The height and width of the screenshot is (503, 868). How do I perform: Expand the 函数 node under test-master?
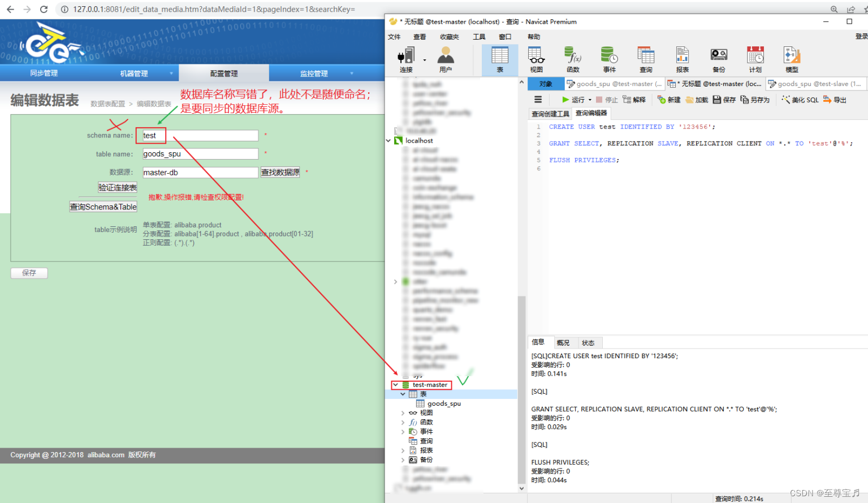403,422
